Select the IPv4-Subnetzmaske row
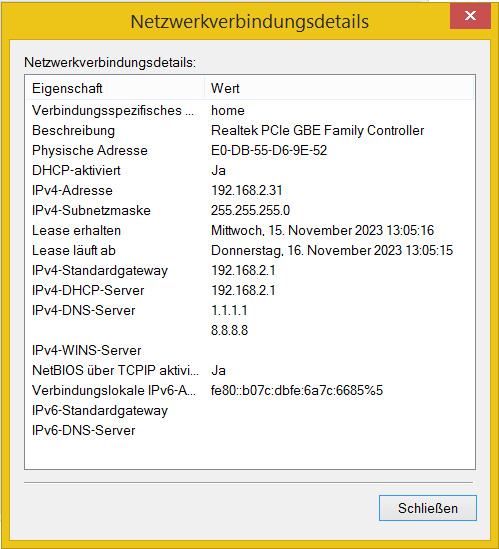Screen dimensions: 499x549 pyautogui.click(x=250, y=210)
